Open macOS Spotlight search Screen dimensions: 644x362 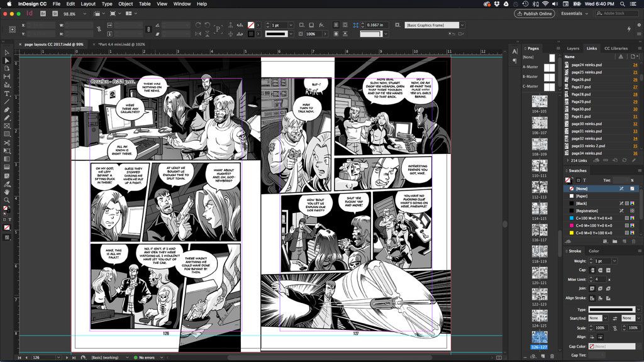click(623, 4)
